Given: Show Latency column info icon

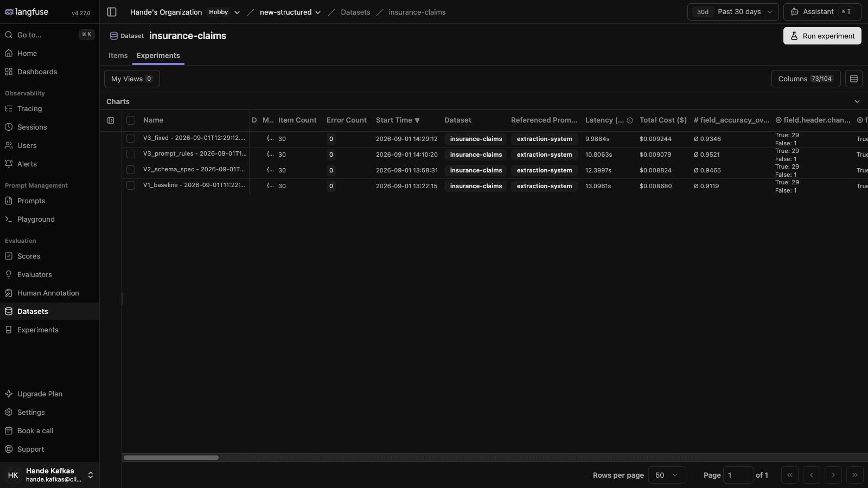Looking at the screenshot, I should [630, 120].
